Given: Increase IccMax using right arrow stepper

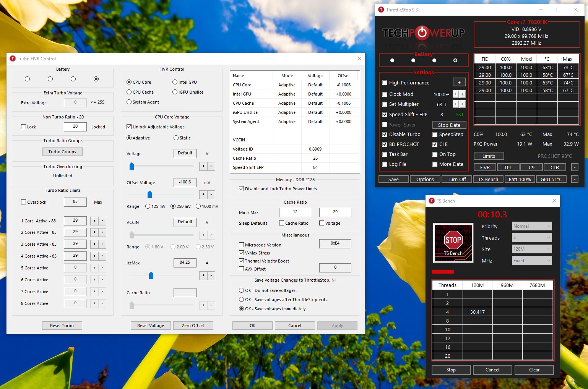Looking at the screenshot, I should (211, 276).
